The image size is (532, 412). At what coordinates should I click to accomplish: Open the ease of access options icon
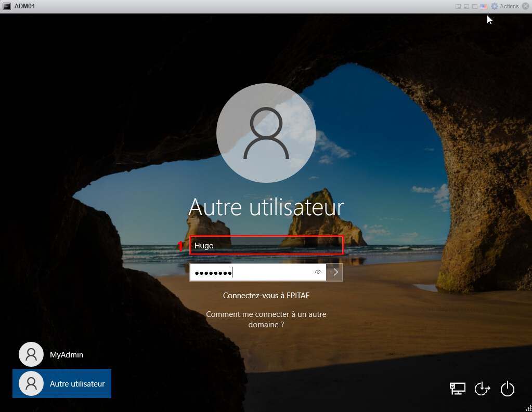pos(483,389)
